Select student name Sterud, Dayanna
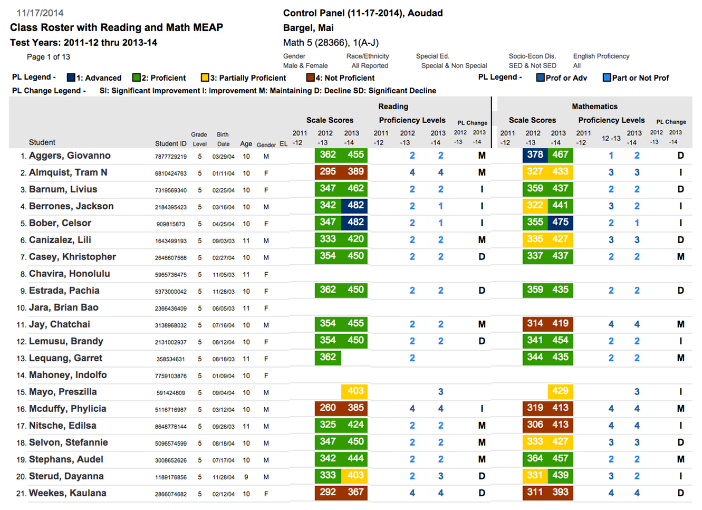Viewport: 702px width, 510px height. (66, 476)
